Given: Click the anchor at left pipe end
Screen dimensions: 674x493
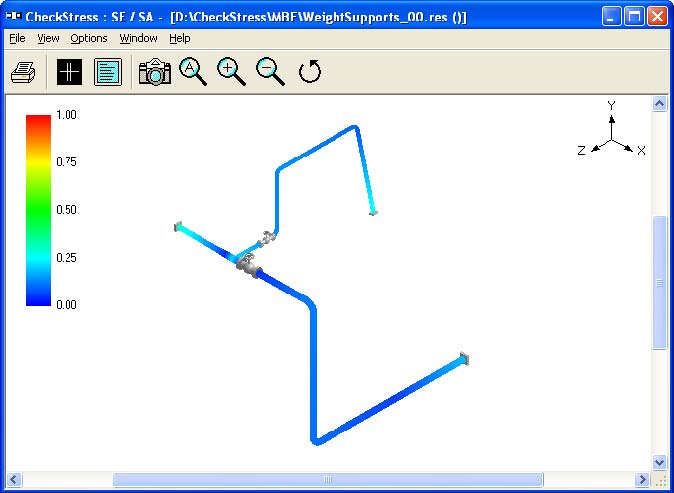Looking at the screenshot, I should (178, 227).
